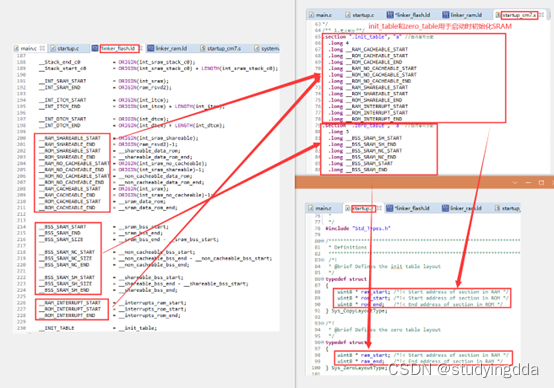This screenshot has height=388, width=554.
Task: Collapse the comment fold at line 80
Action: [x=322, y=241]
